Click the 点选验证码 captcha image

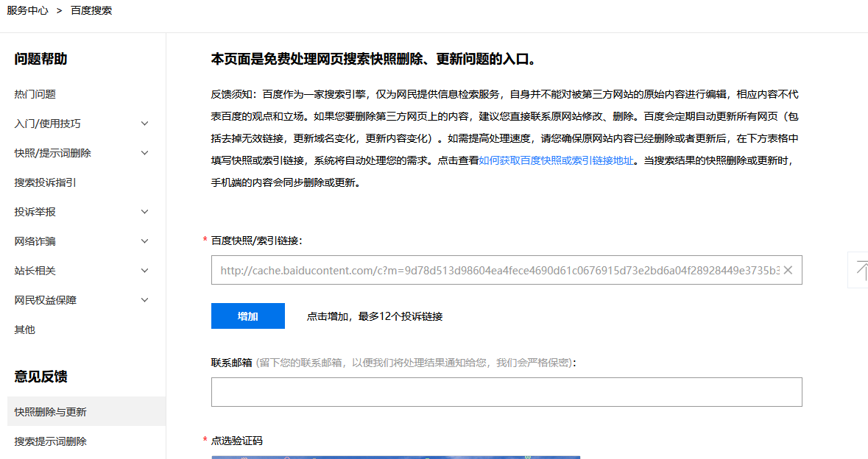pyautogui.click(x=395, y=456)
